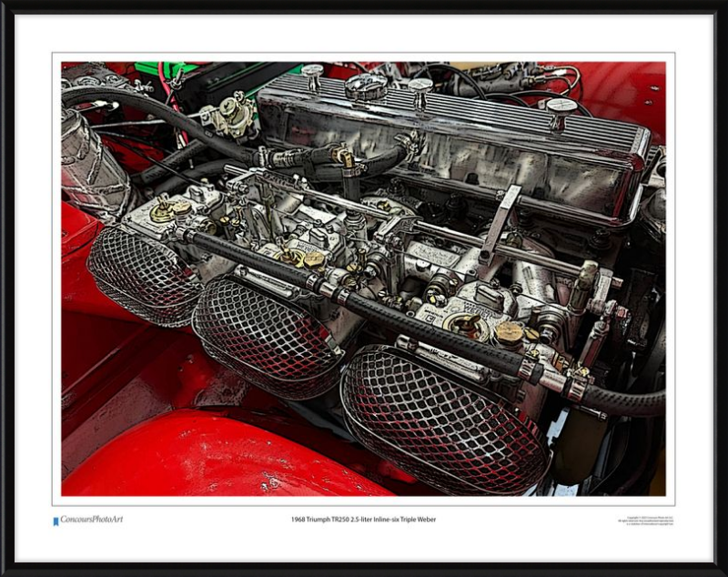
Task: Click the red bodywork at top right
Action: [628, 91]
